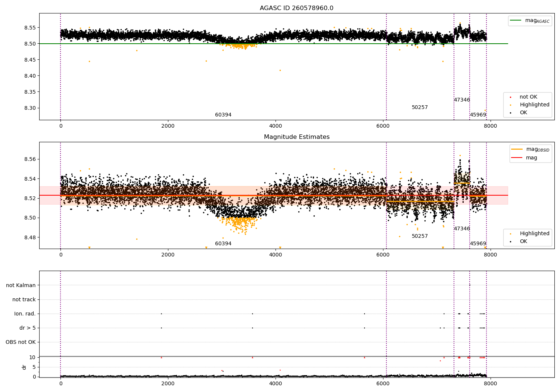The height and width of the screenshot is (392, 560).
Task: Click obsid label 47346 in middle plot
Action: (462, 229)
